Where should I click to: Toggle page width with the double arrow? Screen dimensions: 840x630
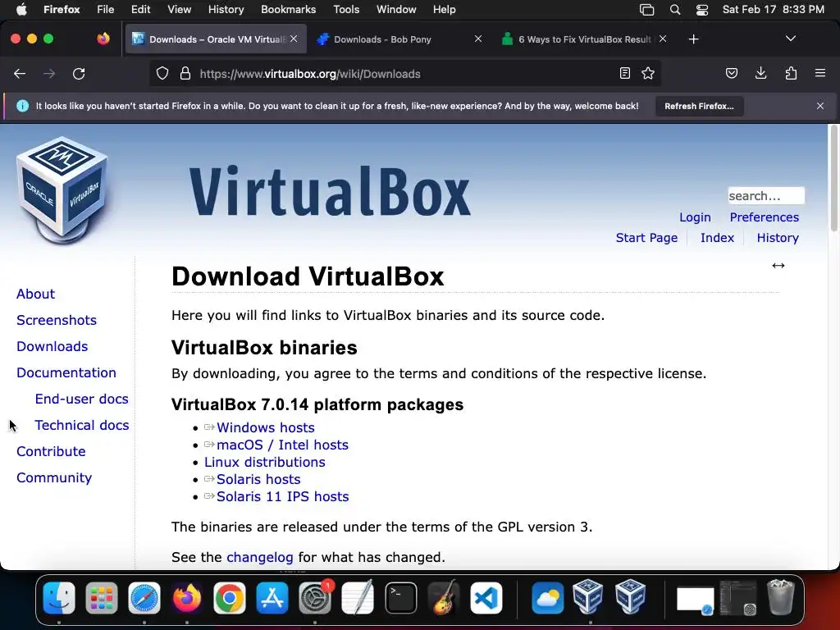tap(778, 266)
